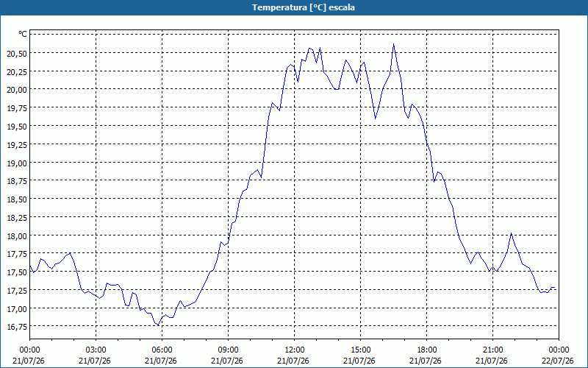
Task: Pick the 19,50 y-axis label
Action: coord(17,127)
